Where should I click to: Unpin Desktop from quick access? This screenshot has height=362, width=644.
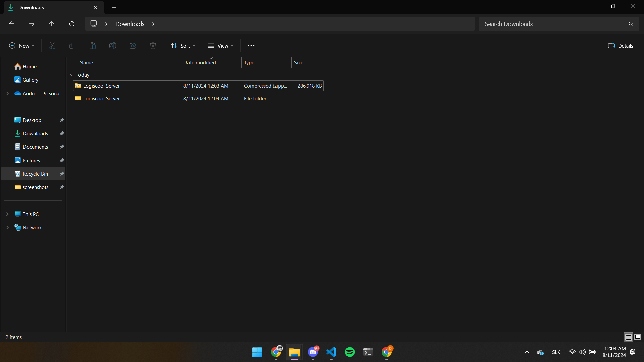coord(62,120)
